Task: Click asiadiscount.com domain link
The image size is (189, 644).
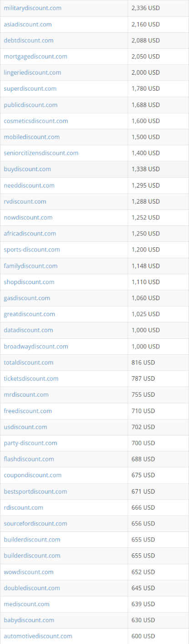Action: click(28, 24)
